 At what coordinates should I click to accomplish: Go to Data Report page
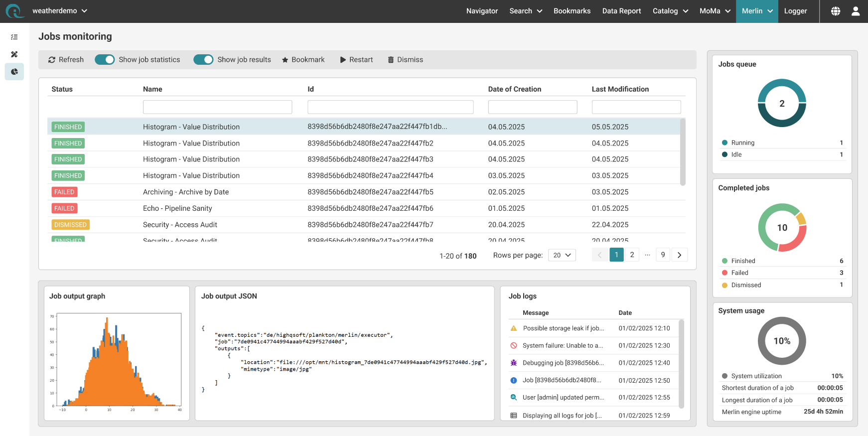621,11
